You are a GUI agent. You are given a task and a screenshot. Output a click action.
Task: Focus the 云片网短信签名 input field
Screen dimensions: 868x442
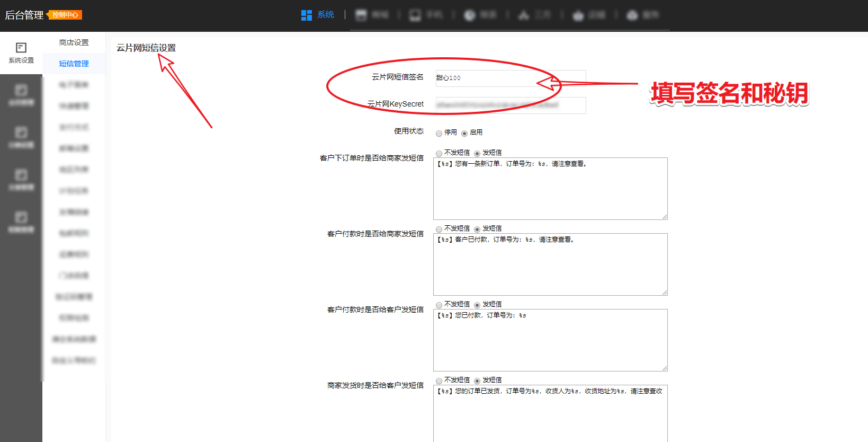[x=511, y=78]
